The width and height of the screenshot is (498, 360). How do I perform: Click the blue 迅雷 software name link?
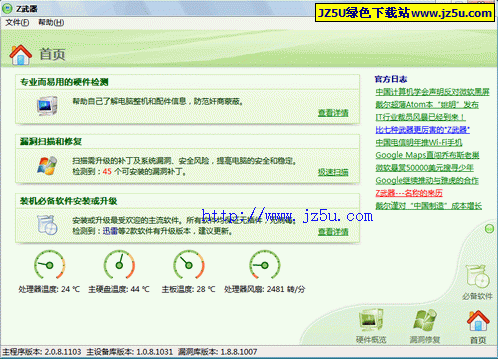tap(110, 231)
